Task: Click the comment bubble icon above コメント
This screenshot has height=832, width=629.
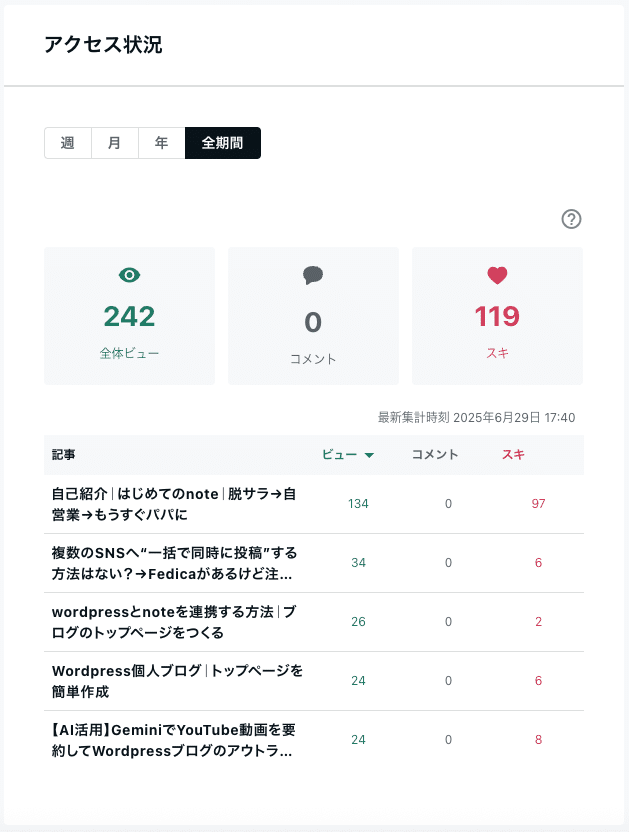Action: [313, 274]
